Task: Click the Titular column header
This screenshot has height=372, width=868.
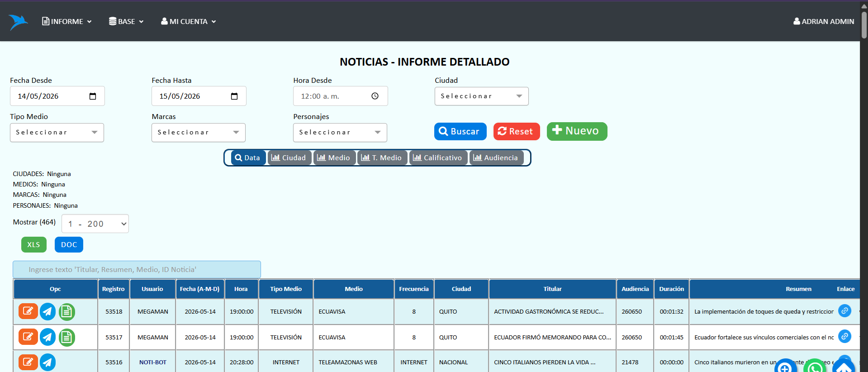Action: [x=553, y=289]
